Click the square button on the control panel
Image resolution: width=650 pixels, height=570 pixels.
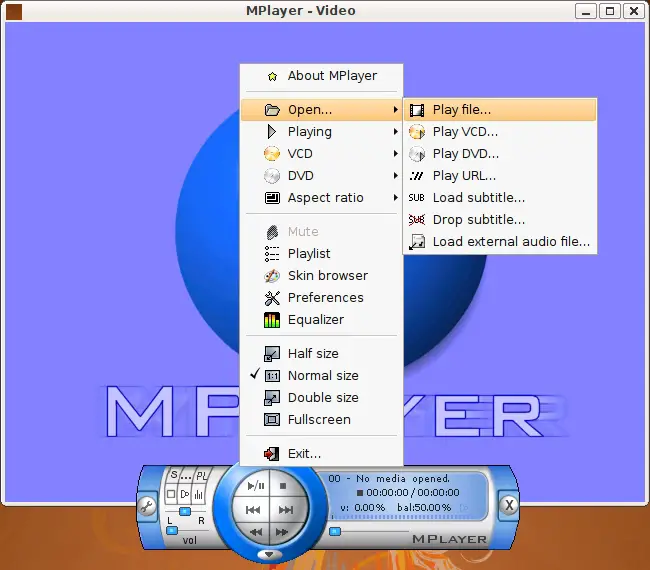click(171, 494)
